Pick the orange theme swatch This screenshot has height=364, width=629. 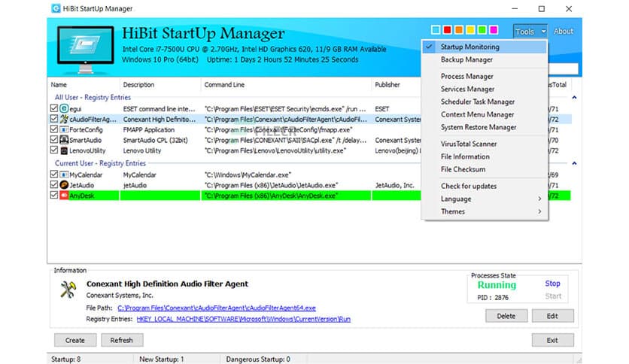tap(459, 29)
